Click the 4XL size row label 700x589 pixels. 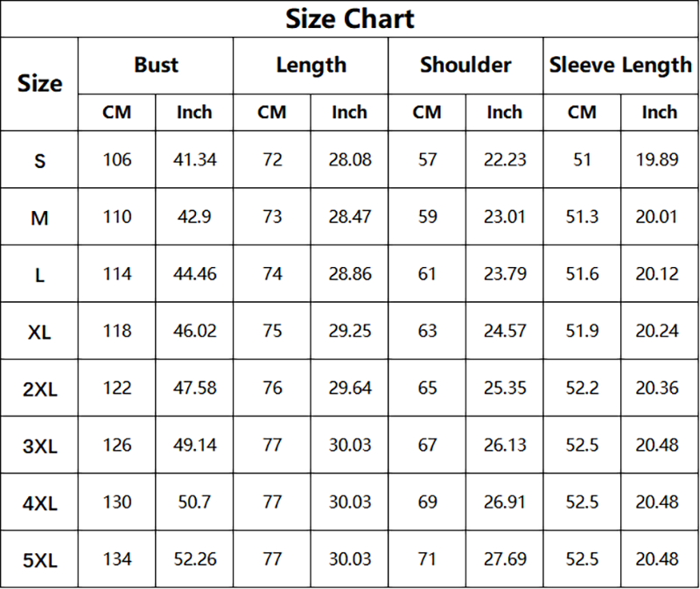pyautogui.click(x=39, y=502)
